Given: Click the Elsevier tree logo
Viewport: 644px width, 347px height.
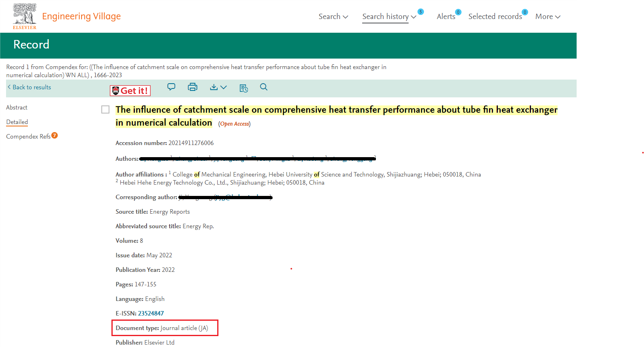Looking at the screenshot, I should pos(25,16).
